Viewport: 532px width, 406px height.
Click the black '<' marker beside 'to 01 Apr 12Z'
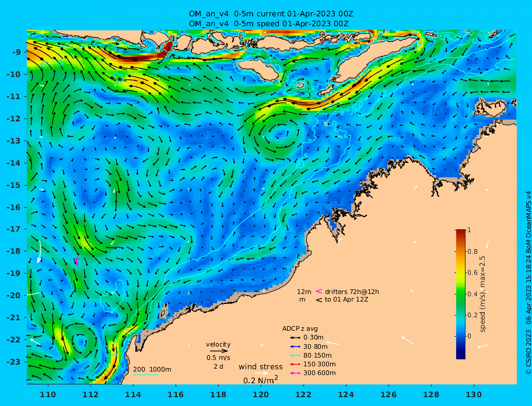tap(319, 300)
